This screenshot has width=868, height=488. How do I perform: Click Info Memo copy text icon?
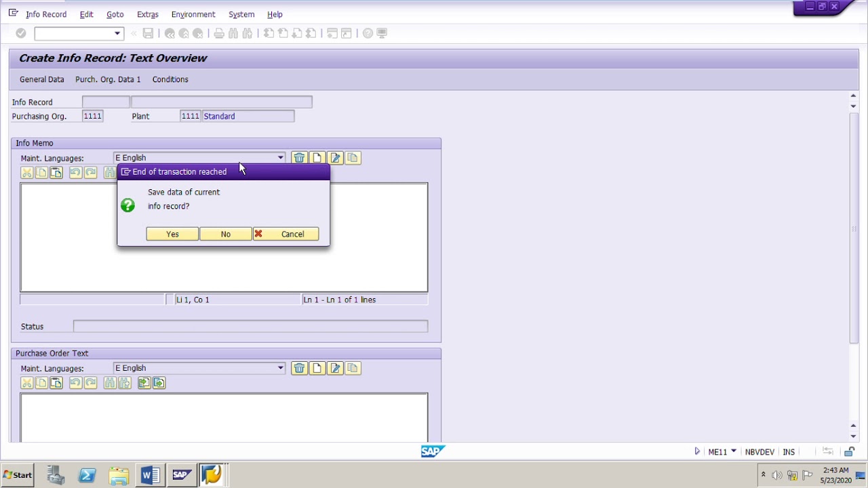pyautogui.click(x=353, y=158)
